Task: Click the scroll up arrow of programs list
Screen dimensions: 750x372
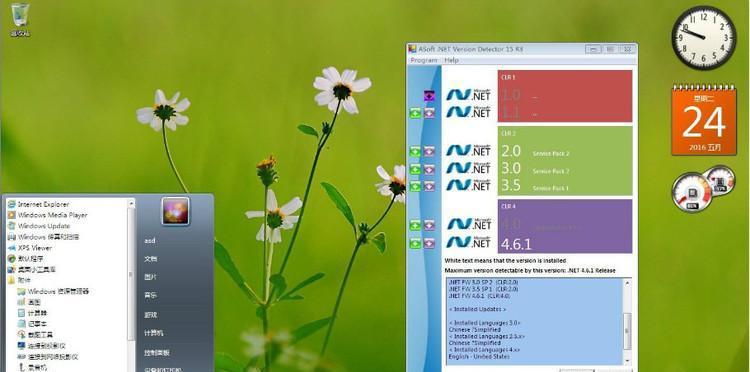Action: [x=131, y=203]
